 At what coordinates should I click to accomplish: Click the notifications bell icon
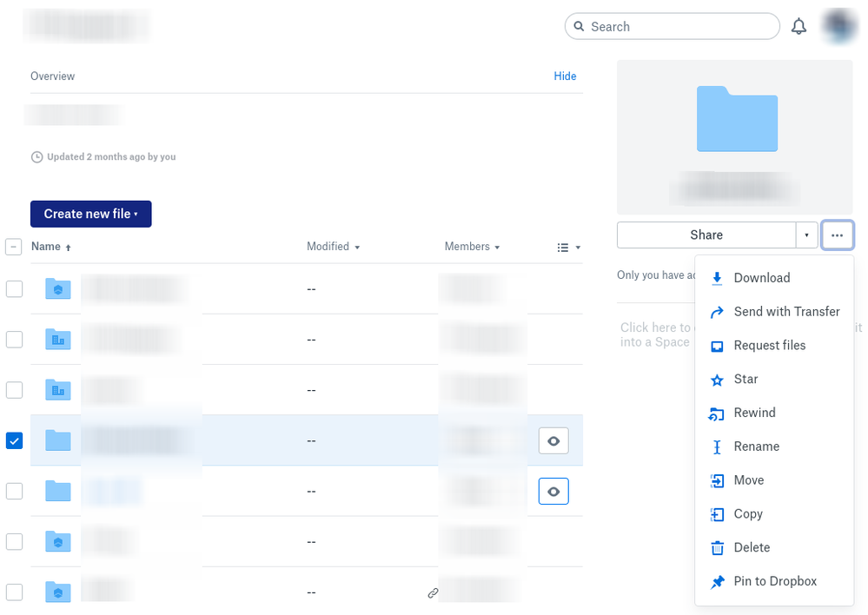[798, 27]
